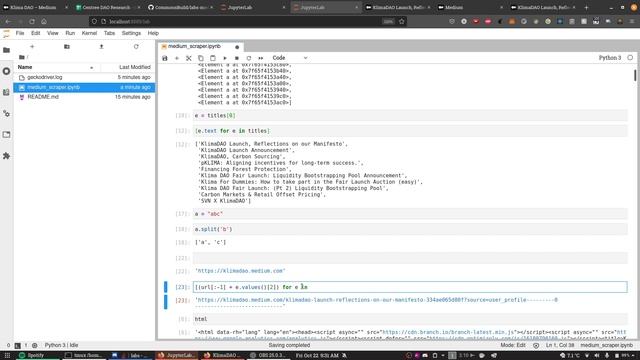Interrupt the kernel with the stop icon
640x360 pixels.
[237, 58]
